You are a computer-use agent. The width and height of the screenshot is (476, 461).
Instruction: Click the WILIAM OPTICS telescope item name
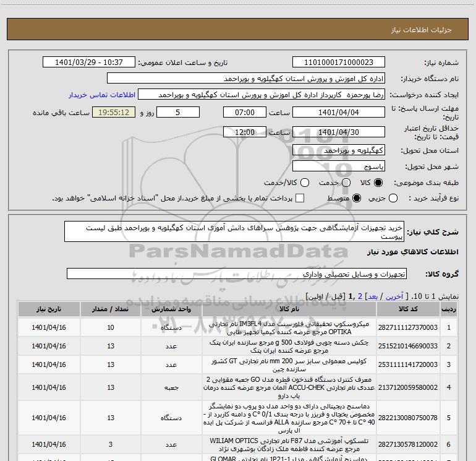click(289, 444)
